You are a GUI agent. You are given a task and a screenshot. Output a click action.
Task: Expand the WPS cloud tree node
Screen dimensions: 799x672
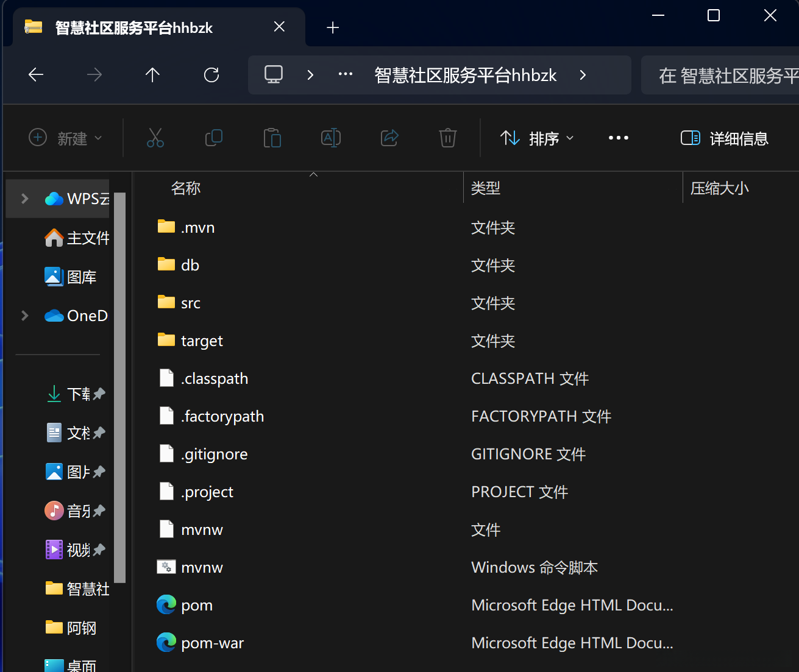[25, 199]
